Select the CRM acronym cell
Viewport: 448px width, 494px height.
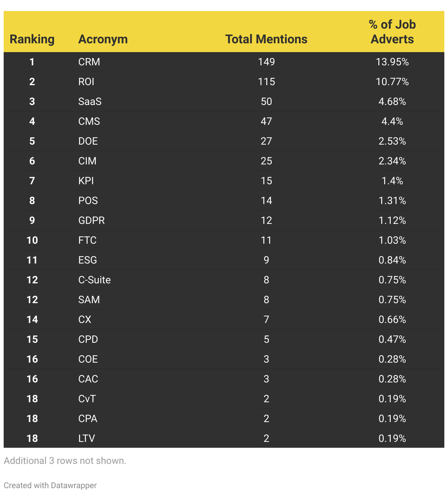click(x=89, y=62)
